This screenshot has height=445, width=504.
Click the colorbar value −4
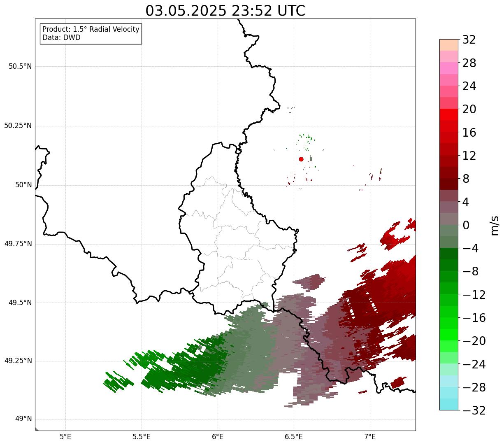[471, 248]
